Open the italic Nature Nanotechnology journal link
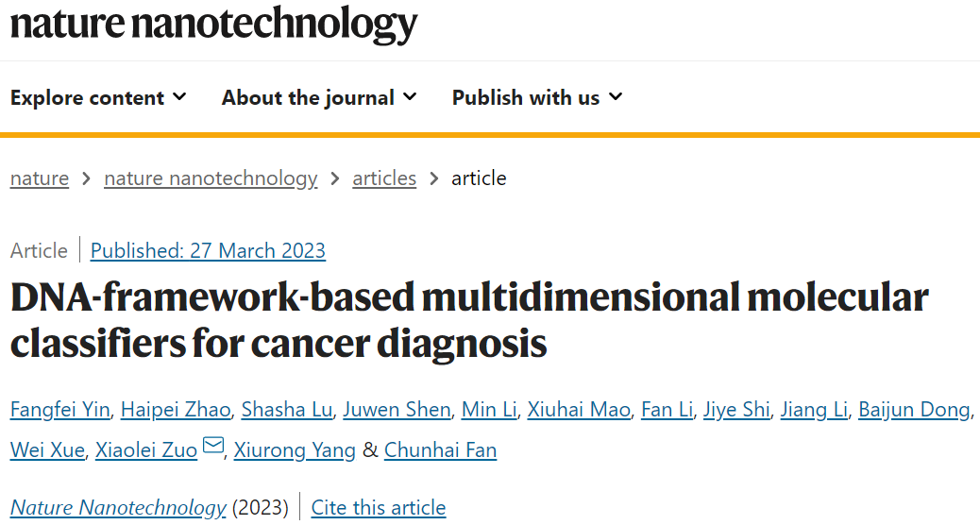The image size is (980, 525). click(x=118, y=507)
